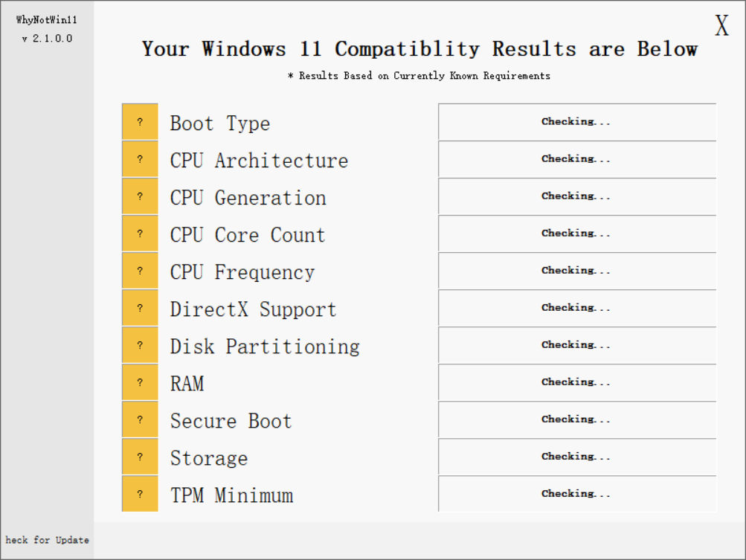Select the CPU Architecture result field
Screen dimensions: 746x560
coord(576,158)
